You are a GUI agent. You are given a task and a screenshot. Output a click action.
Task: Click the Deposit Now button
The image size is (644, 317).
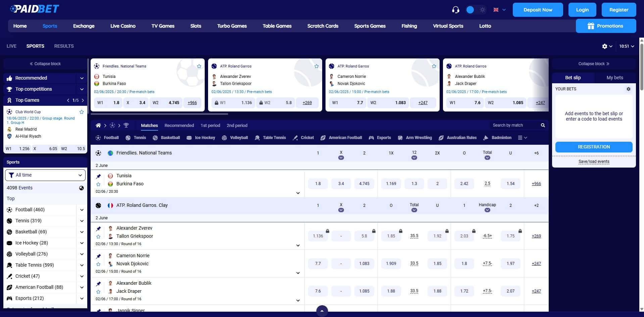point(538,10)
